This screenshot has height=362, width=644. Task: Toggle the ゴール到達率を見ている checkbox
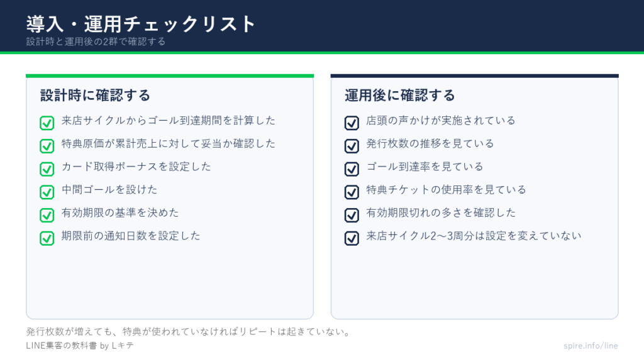(352, 168)
